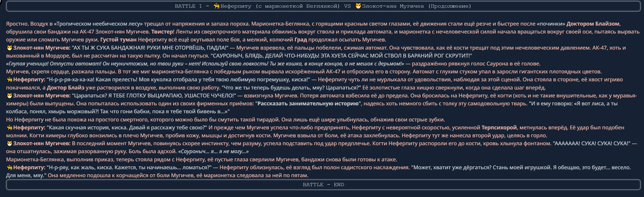Image resolution: width=644 pixels, height=197 pixels.
Task: Click speaker label 'Неферпиту:' before 'Какая скучная история'
Action: (x=29, y=127)
